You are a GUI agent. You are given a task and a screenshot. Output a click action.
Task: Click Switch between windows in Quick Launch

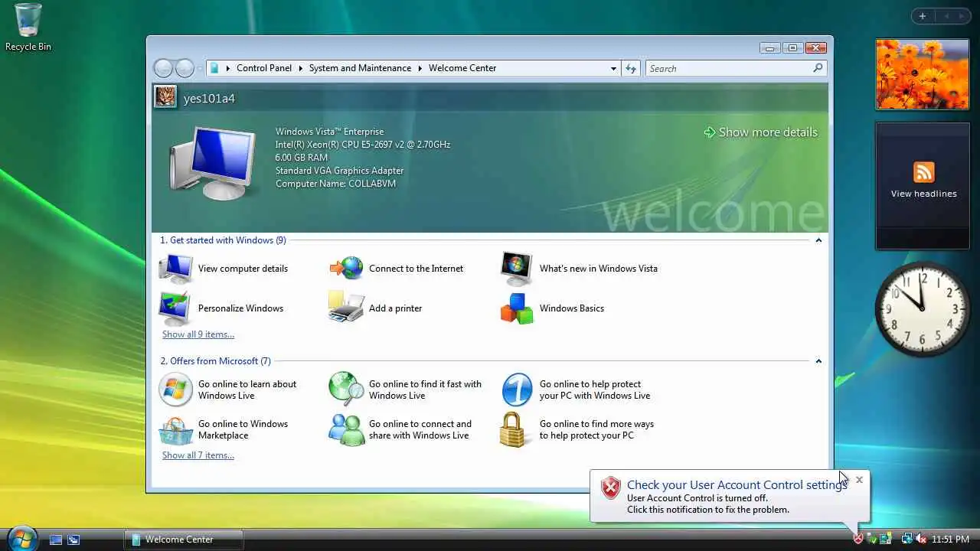73,540
